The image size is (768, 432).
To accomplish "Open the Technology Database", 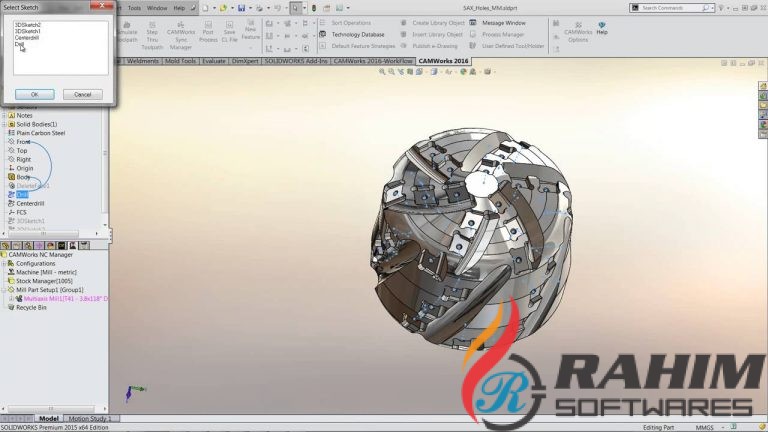I will 352,35.
